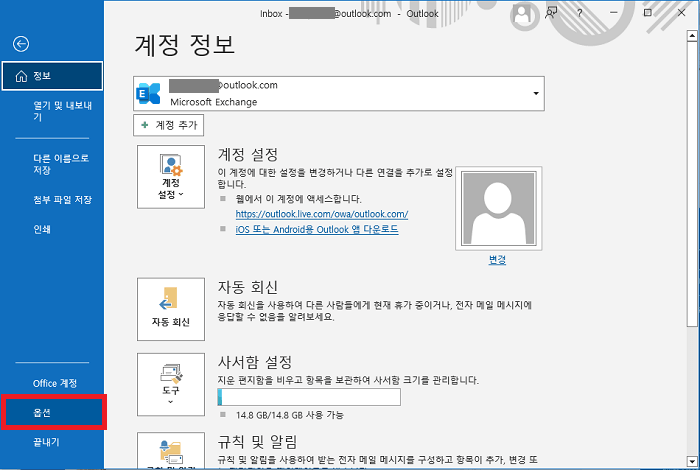Click the 계정 추가 button
Viewport: 700px width, 470px height.
click(168, 125)
